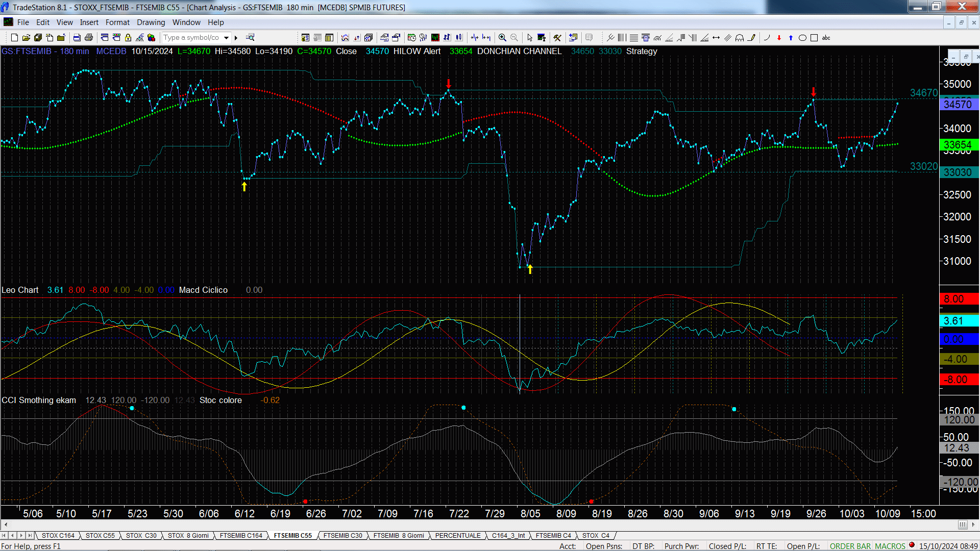Image resolution: width=980 pixels, height=551 pixels.
Task: Click the go arrow beside symbol box
Action: tap(236, 37)
